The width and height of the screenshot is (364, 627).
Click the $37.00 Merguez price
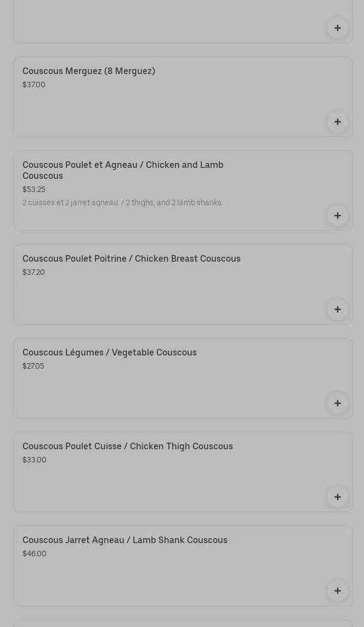pos(34,85)
